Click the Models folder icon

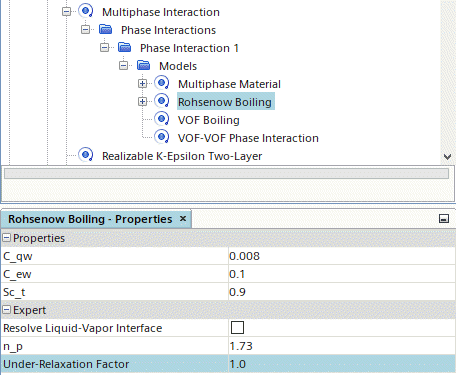coord(144,65)
